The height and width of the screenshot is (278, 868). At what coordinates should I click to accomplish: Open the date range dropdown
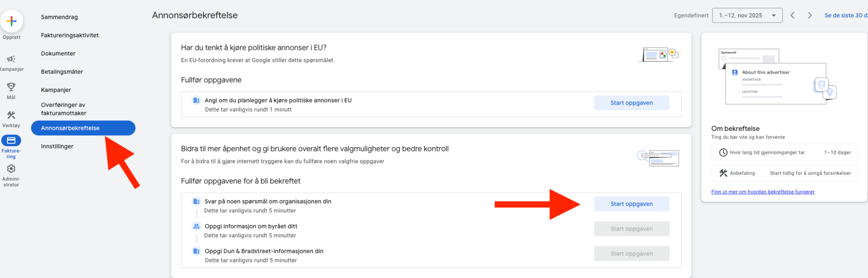[x=747, y=15]
